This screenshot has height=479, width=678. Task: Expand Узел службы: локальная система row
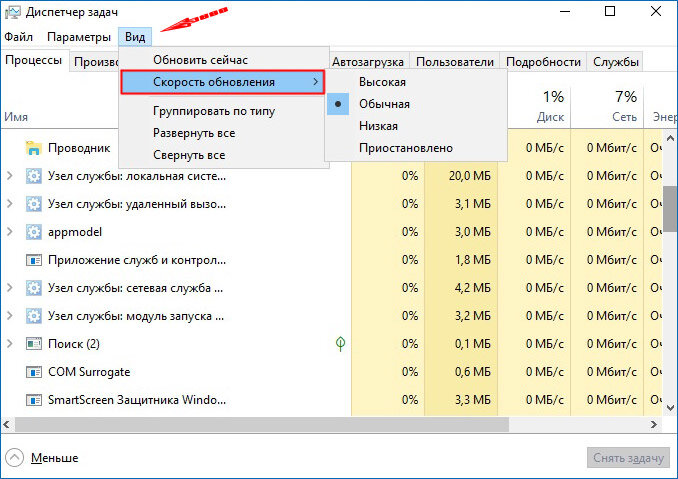click(10, 176)
